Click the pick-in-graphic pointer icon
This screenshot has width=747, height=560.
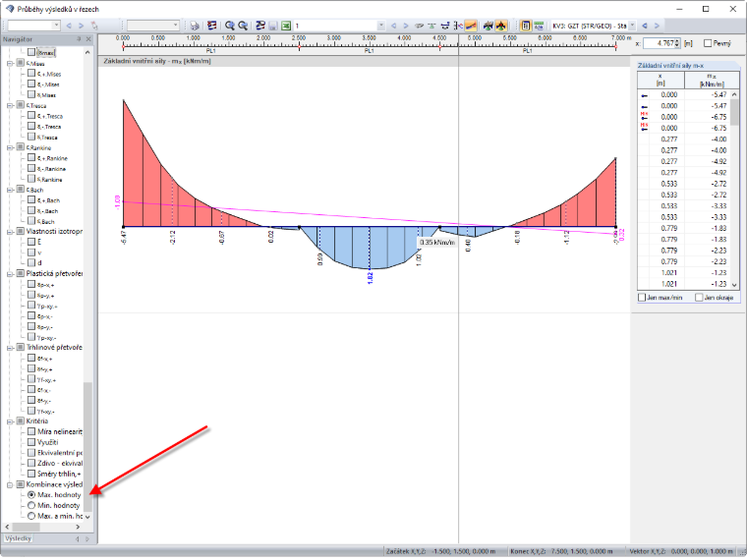coord(94,26)
